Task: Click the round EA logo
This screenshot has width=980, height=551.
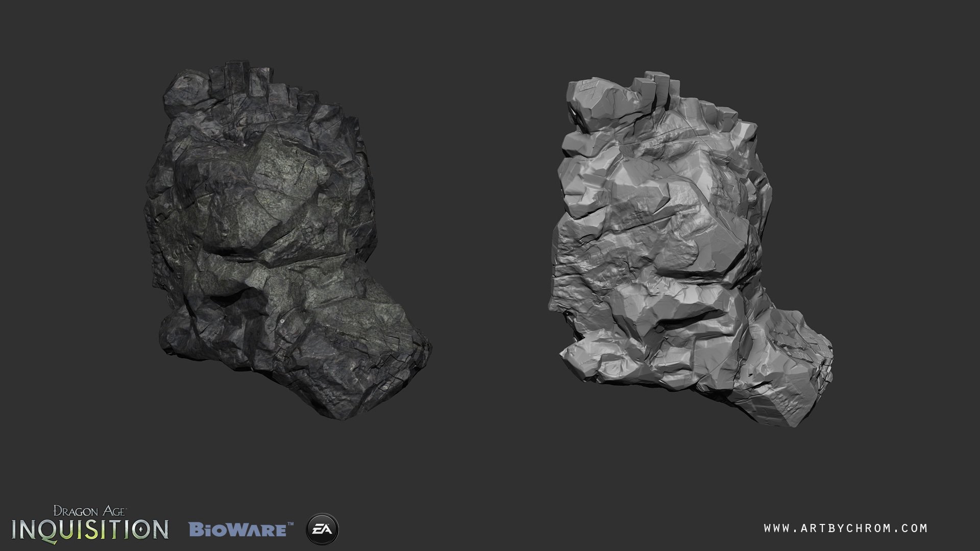Action: tap(322, 529)
